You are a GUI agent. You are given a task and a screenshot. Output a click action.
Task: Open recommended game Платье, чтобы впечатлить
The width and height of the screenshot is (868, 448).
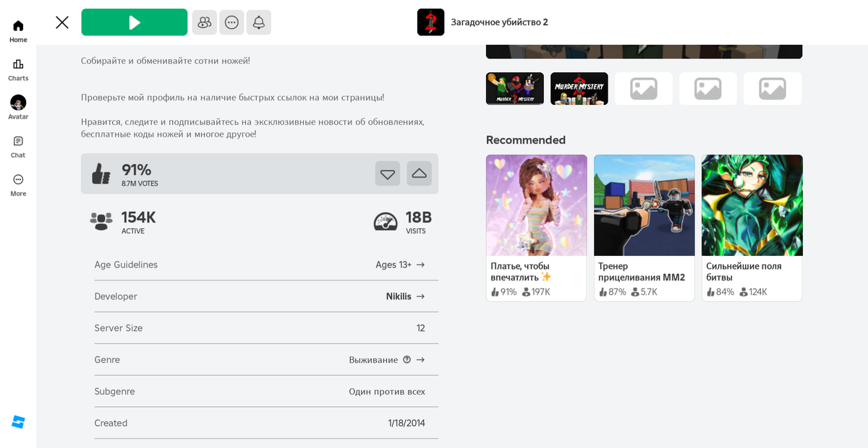[537, 228]
